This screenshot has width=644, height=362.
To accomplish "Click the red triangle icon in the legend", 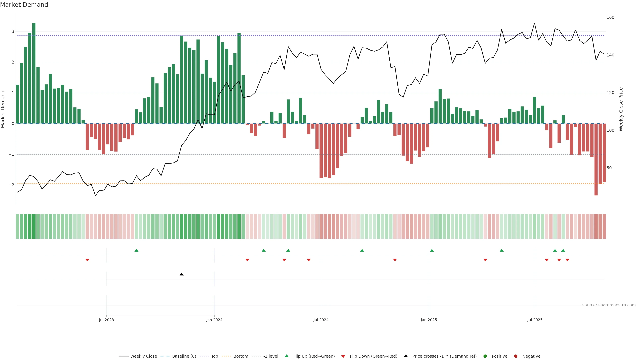I will point(343,356).
